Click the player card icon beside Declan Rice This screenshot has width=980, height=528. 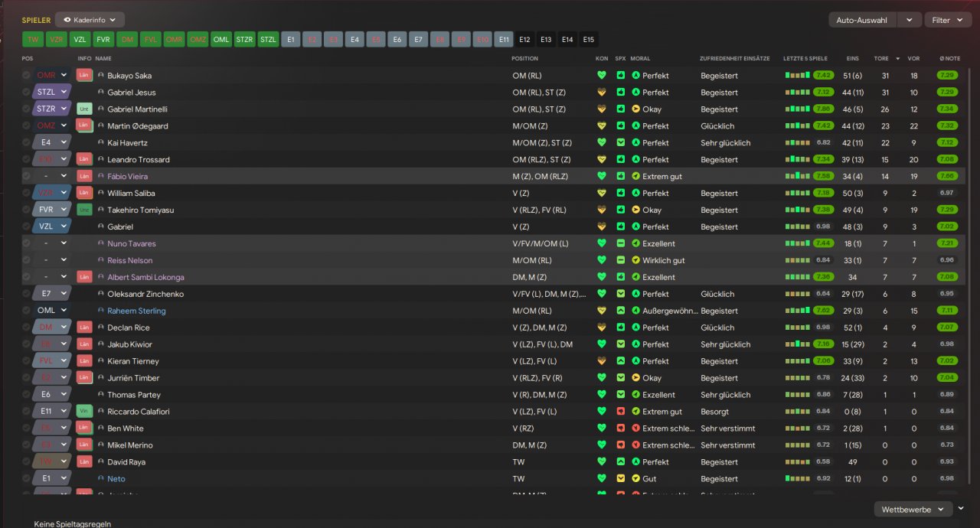(100, 328)
